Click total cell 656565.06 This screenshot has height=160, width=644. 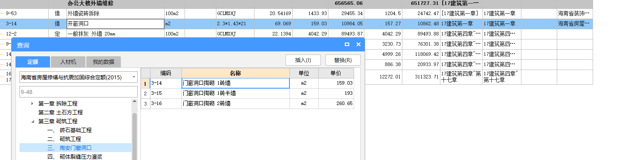[x=346, y=4]
